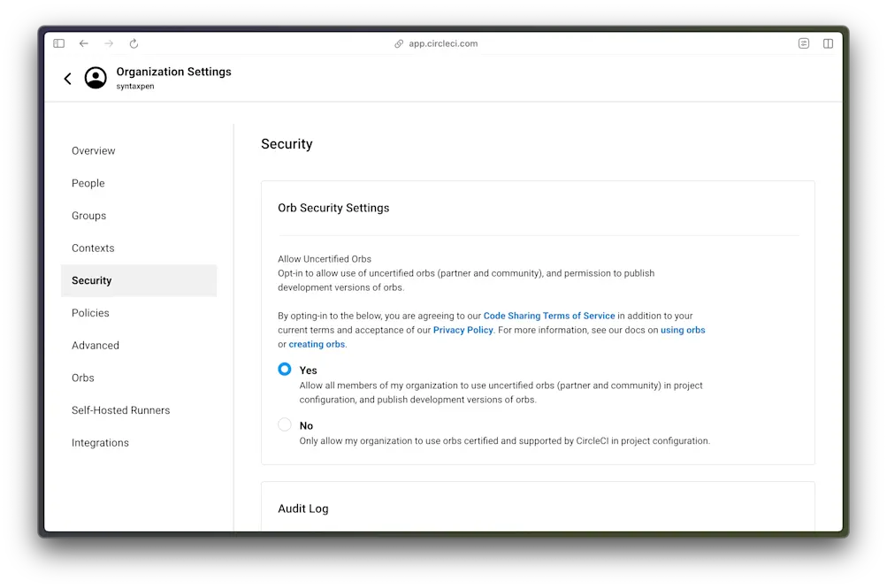Click the back chevron next to Organization Settings

[x=67, y=78]
